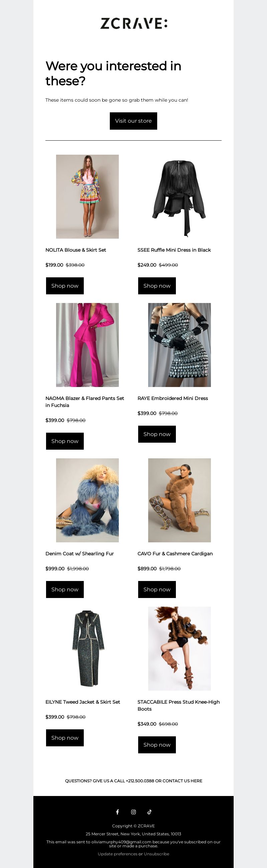267x868 pixels.
Task: Shop now for EILYNE Tweed Jacket set
Action: pos(65,738)
